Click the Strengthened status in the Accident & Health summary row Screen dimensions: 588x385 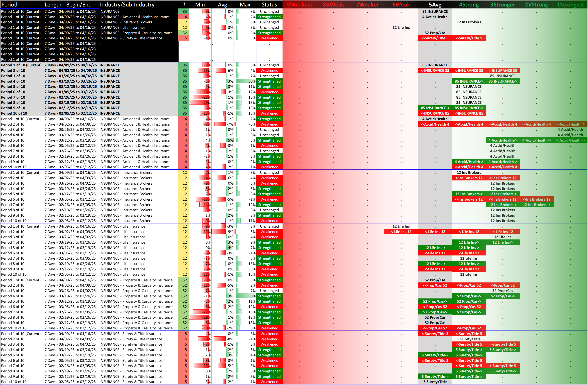pos(269,17)
